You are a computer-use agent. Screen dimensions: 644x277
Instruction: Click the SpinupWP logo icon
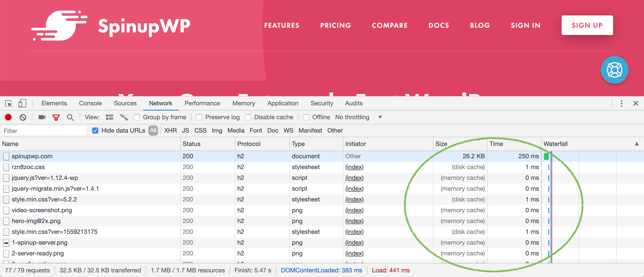coord(59,26)
